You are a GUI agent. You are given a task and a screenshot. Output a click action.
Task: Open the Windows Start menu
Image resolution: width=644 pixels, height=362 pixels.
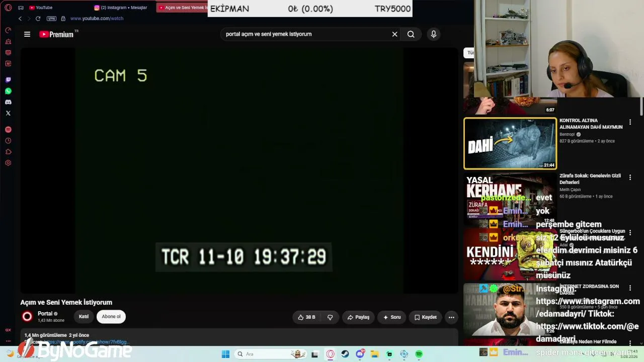[225, 354]
